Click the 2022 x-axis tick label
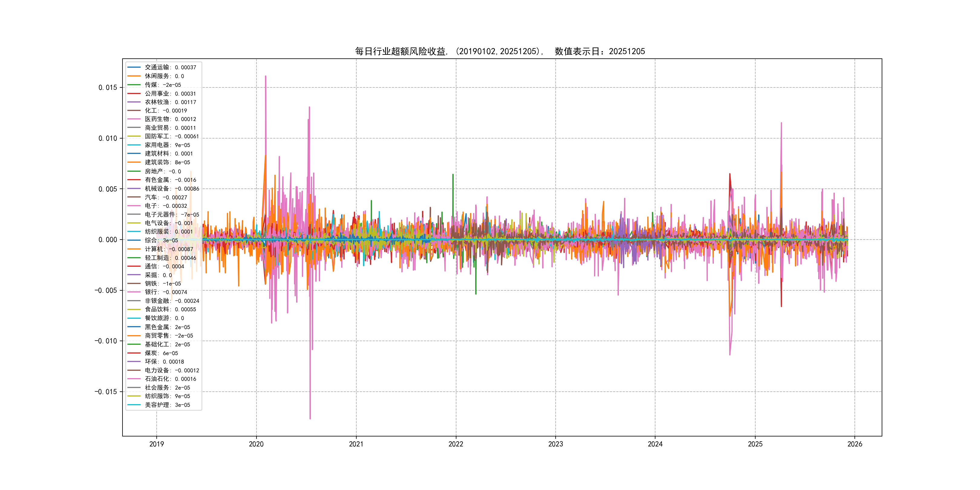980x490 pixels. coord(456,444)
